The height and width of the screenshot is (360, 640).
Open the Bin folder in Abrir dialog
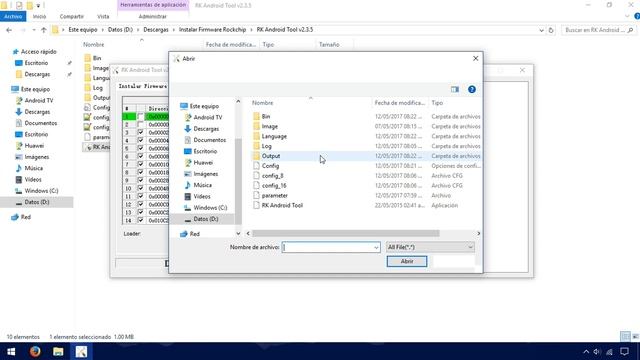[x=265, y=117]
